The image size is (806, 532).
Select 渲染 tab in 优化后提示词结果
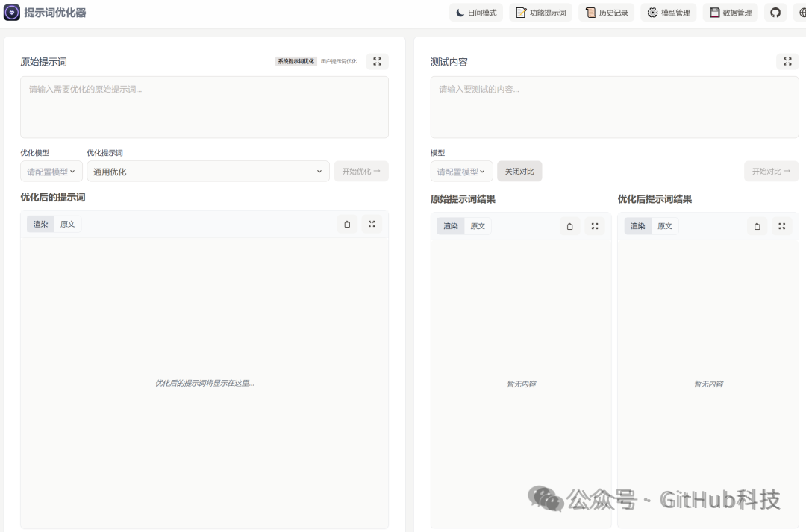click(x=638, y=226)
